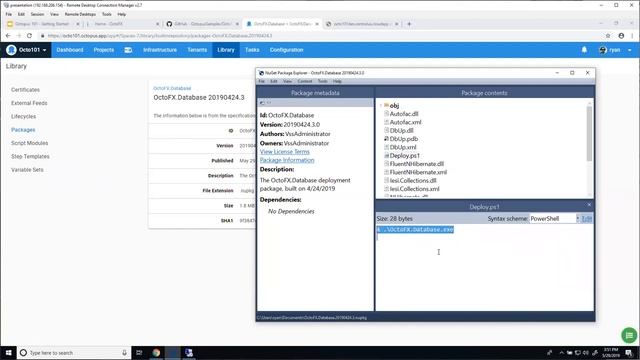Open View menu in NuGet Package Explorer

click(x=287, y=81)
